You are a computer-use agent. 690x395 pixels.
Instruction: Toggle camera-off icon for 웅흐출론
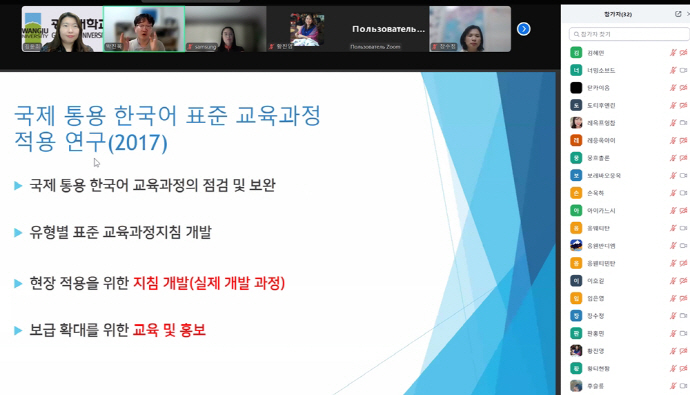pos(683,158)
